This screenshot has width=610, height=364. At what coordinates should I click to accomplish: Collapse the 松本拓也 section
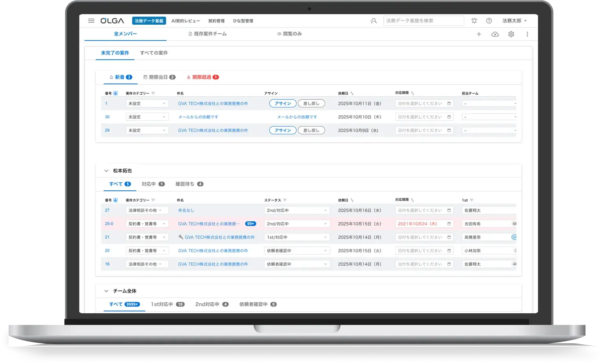click(106, 171)
